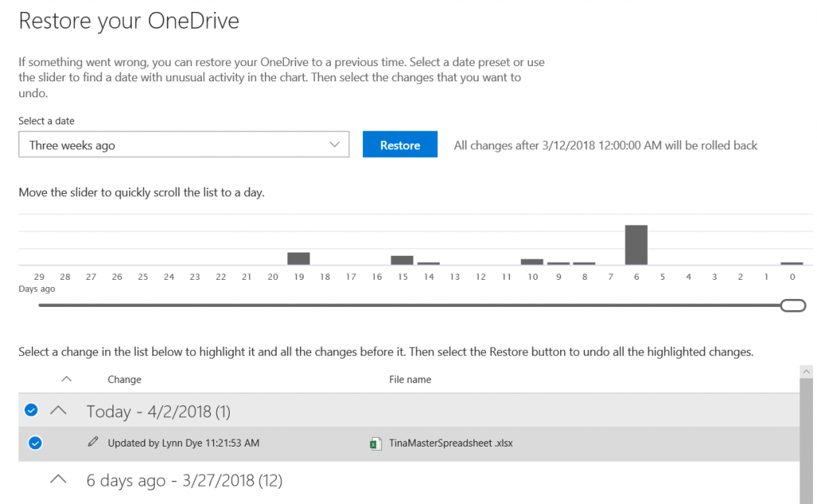
Task: Click the sort chevron in the list header
Action: click(x=67, y=379)
